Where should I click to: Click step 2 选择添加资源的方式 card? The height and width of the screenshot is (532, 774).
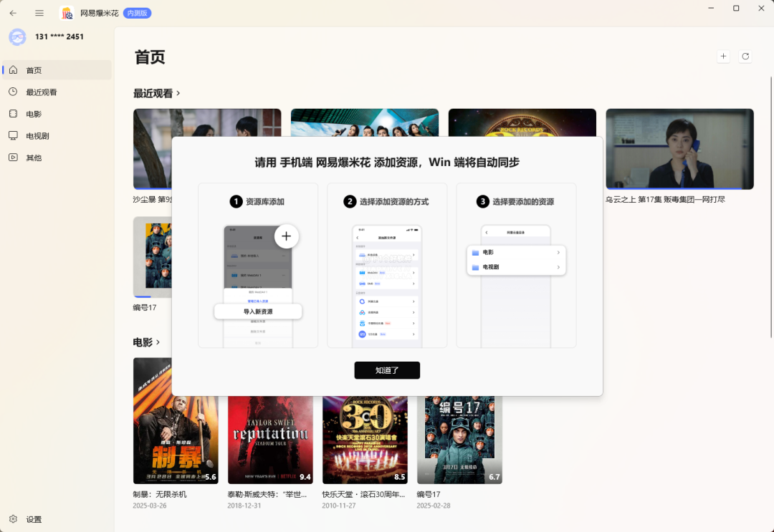pos(387,265)
